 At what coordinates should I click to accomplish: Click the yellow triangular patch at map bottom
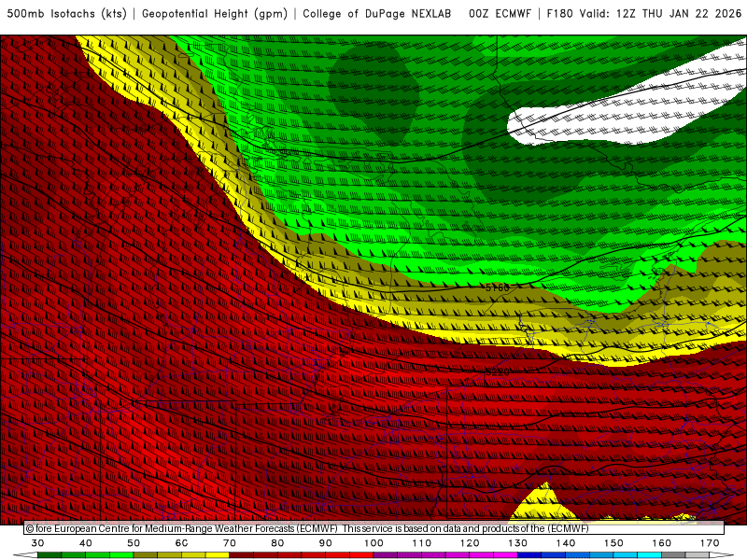pos(544,505)
